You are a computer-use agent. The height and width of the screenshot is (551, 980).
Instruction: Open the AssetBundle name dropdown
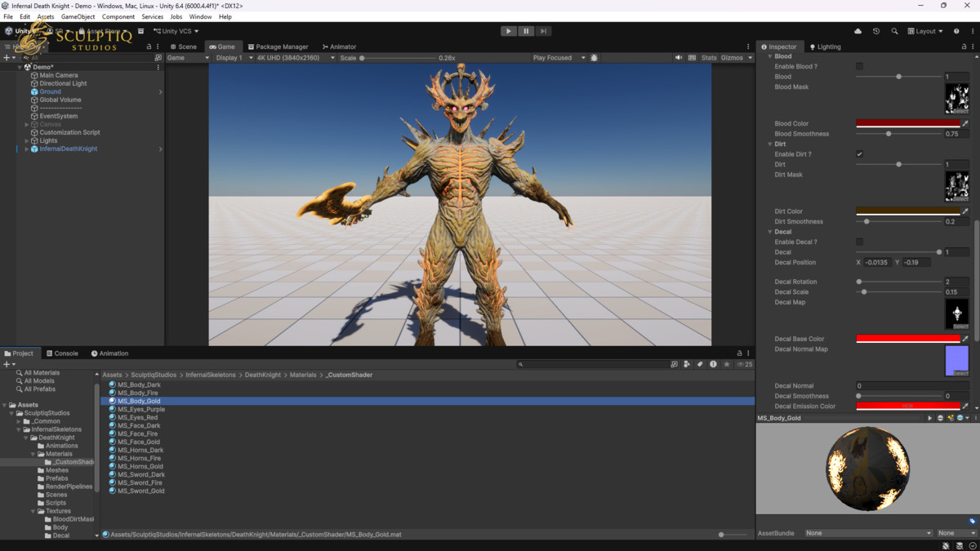[x=868, y=533]
